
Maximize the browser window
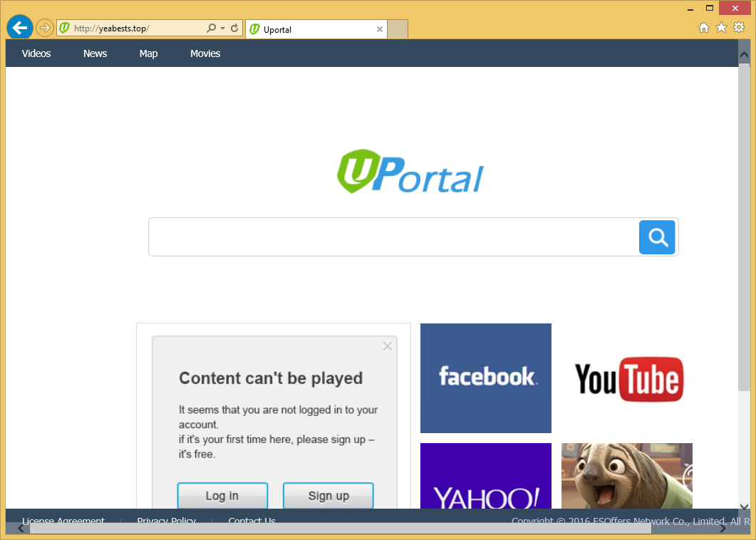tap(709, 9)
